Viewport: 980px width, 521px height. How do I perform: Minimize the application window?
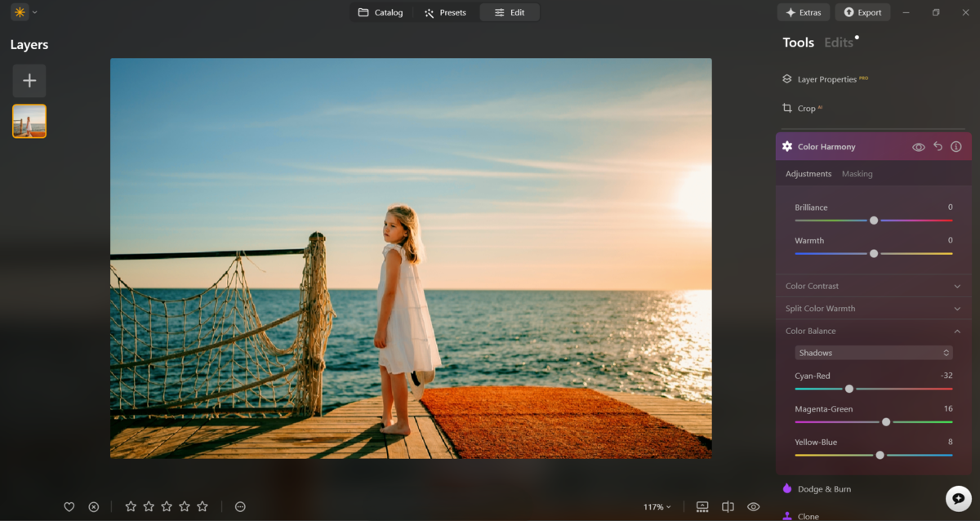906,12
